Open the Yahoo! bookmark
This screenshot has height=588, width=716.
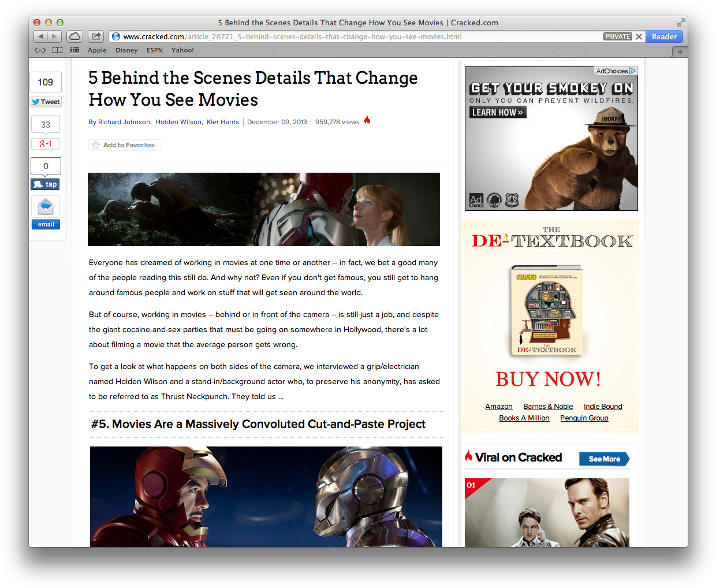tap(182, 50)
